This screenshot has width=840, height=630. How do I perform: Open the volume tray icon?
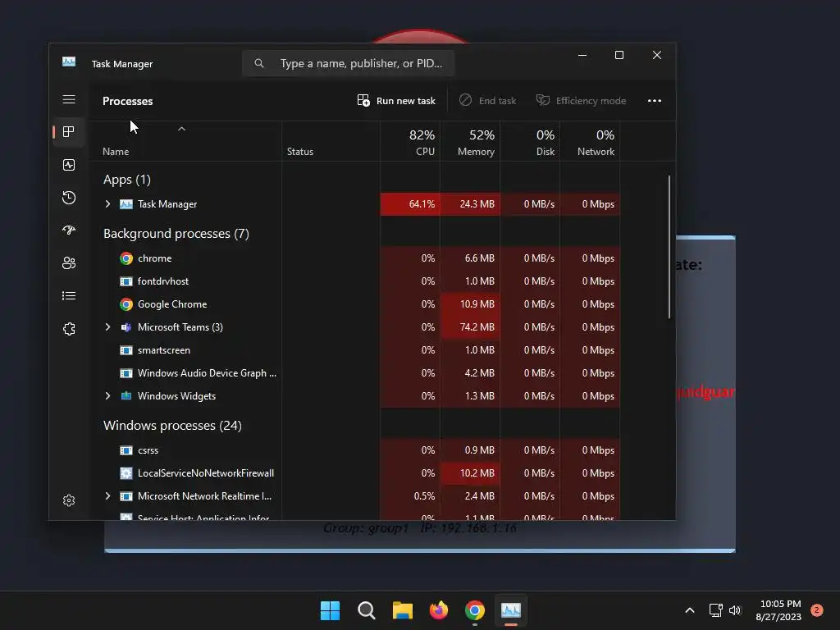[x=735, y=610]
